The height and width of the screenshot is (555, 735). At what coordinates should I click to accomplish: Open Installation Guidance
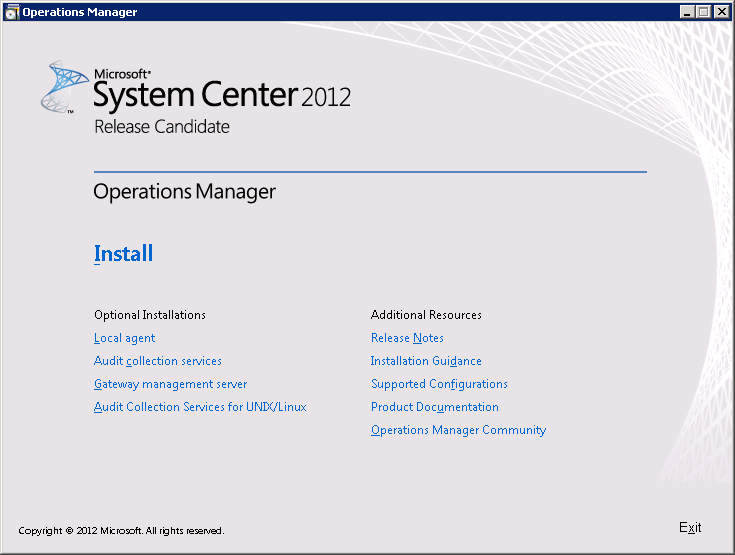(x=426, y=361)
